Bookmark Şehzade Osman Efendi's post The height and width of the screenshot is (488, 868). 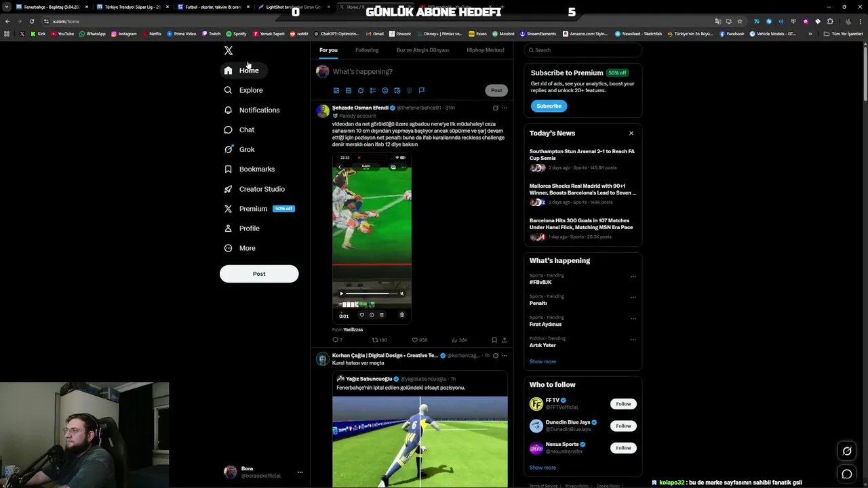(x=494, y=340)
